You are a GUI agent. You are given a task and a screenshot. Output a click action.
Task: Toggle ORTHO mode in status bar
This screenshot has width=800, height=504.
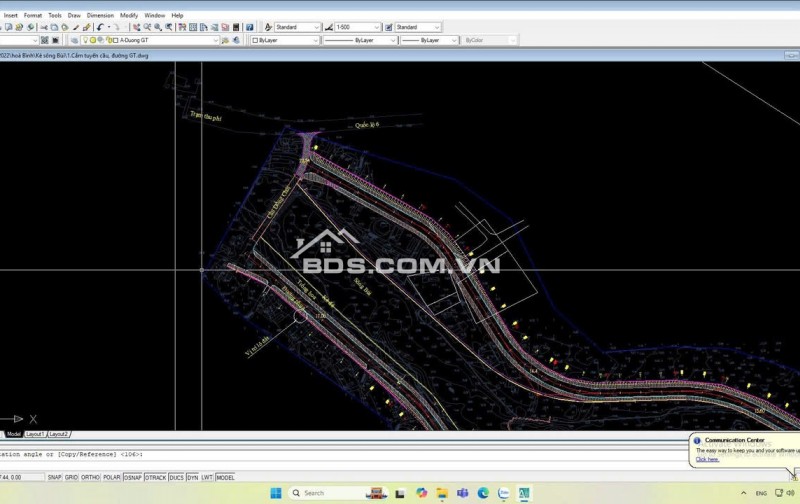90,477
